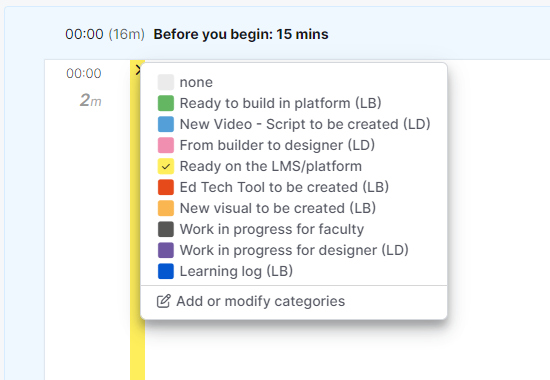
Task: Pick the dark blue Learning log swatch
Action: click(166, 271)
